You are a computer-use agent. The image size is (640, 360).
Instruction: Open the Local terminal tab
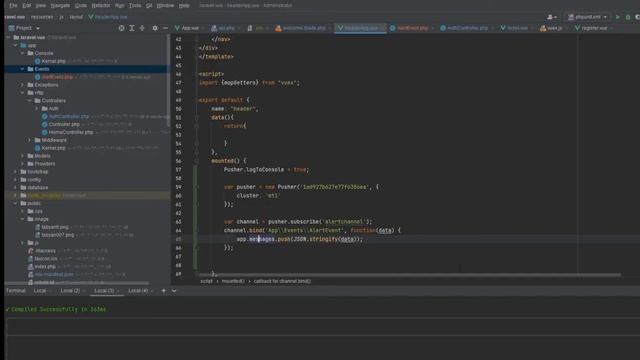(40, 291)
